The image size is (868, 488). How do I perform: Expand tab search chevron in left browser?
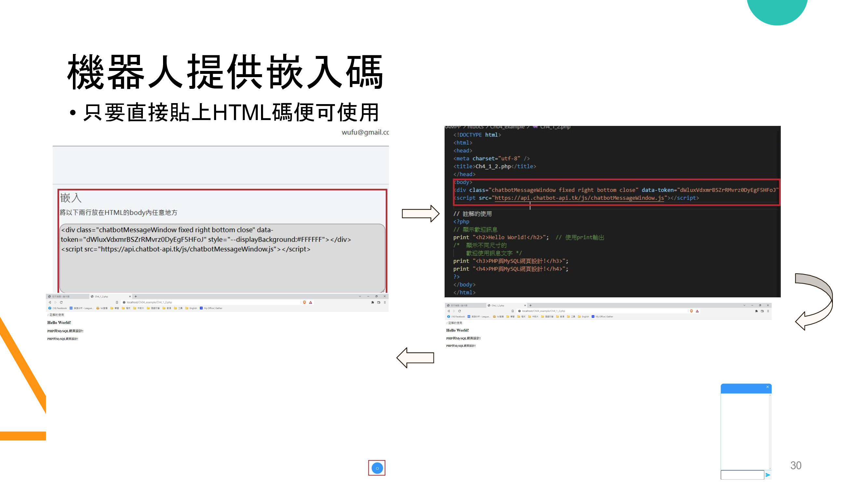tap(360, 296)
